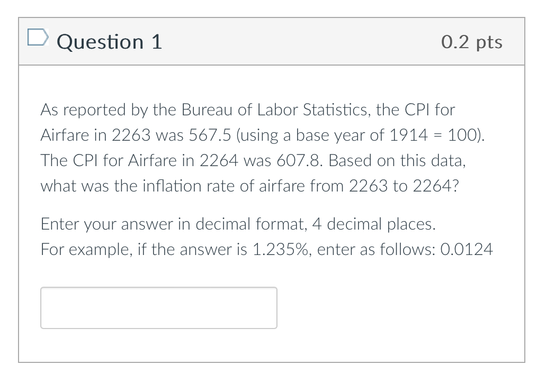Click the Question 1 heading
The width and height of the screenshot is (555, 392).
coord(109,42)
